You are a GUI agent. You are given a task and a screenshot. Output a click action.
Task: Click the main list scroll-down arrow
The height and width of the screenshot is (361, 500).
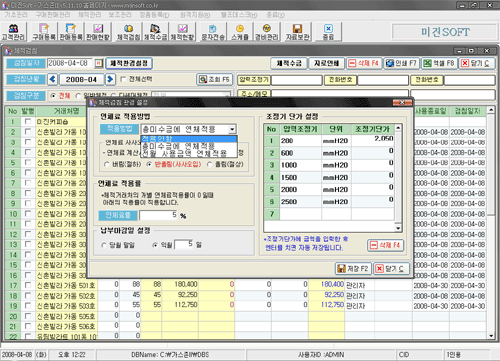coord(491,336)
